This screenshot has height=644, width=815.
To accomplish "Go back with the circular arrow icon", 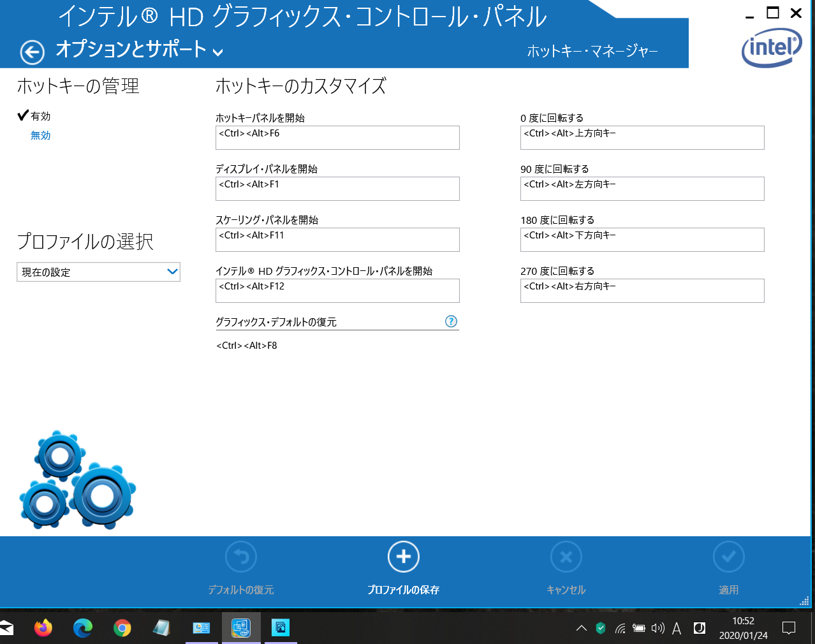I will click(32, 52).
